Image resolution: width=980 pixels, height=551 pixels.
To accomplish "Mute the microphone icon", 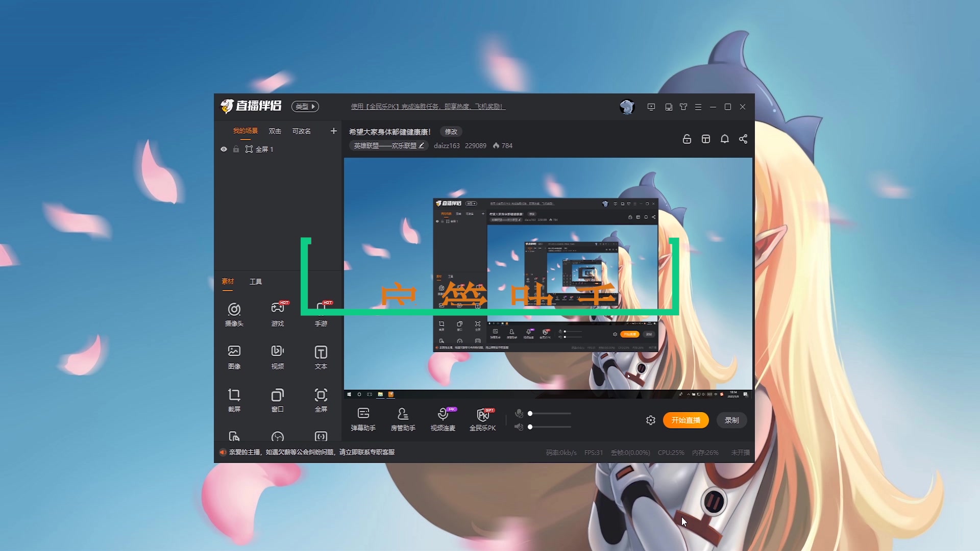I will 519,413.
